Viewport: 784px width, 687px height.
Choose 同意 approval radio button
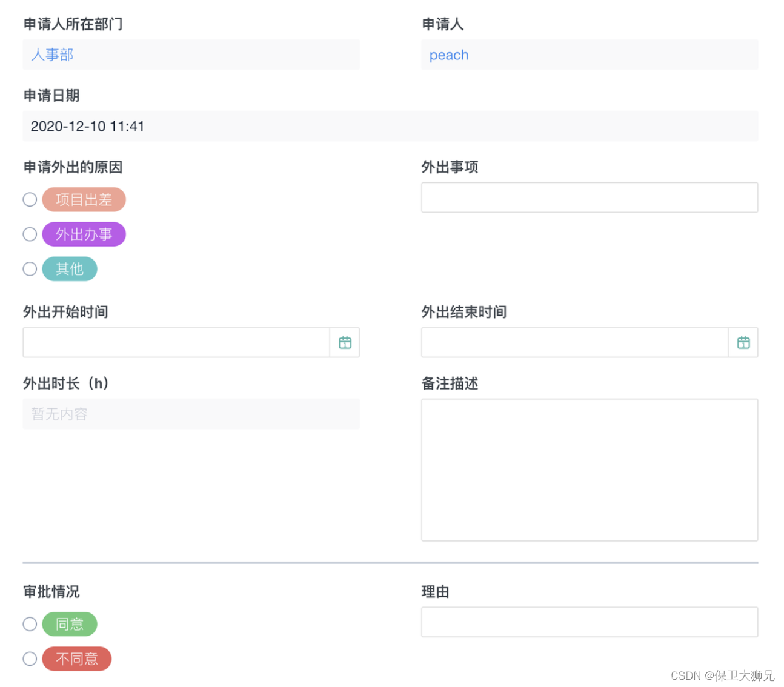30,624
